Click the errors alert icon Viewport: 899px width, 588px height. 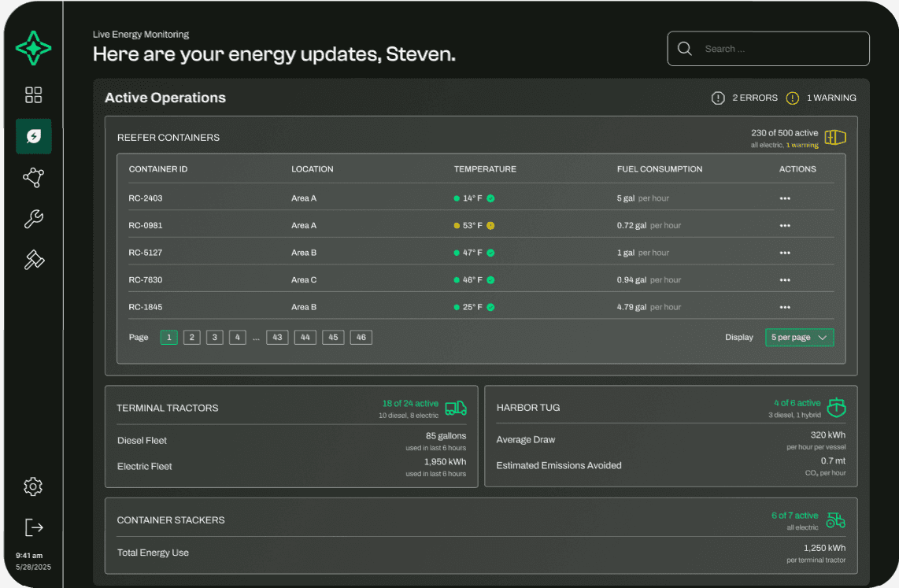[x=718, y=98]
